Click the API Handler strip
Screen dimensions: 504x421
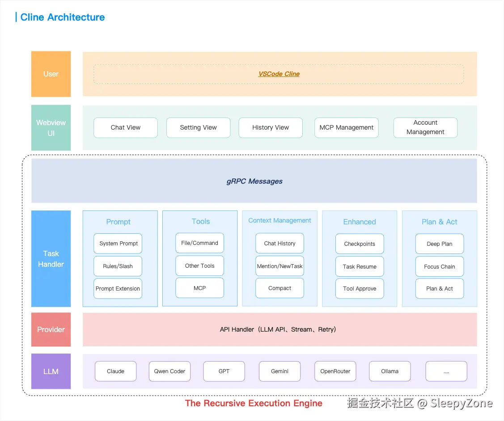pyautogui.click(x=278, y=329)
